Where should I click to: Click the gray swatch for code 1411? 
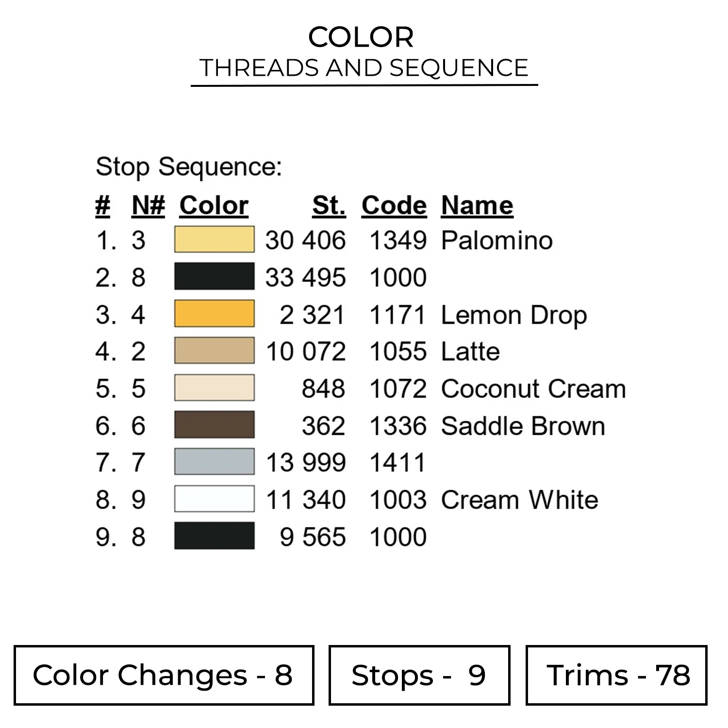(x=214, y=462)
